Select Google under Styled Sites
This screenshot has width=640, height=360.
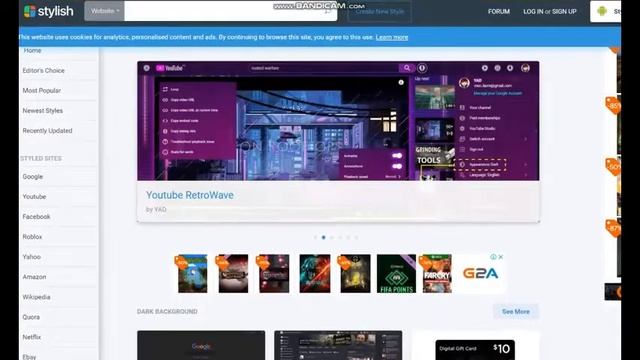(x=33, y=177)
